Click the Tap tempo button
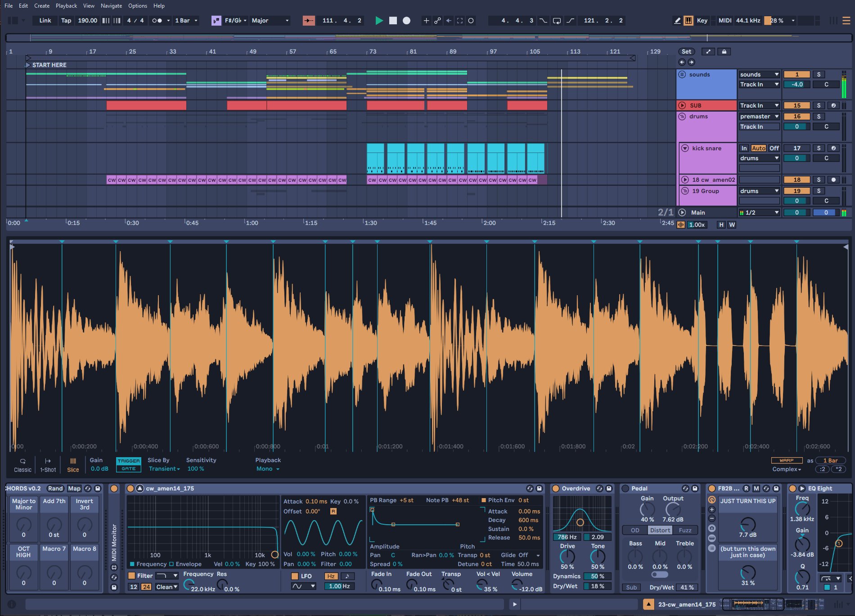The height and width of the screenshot is (616, 855). [x=66, y=20]
